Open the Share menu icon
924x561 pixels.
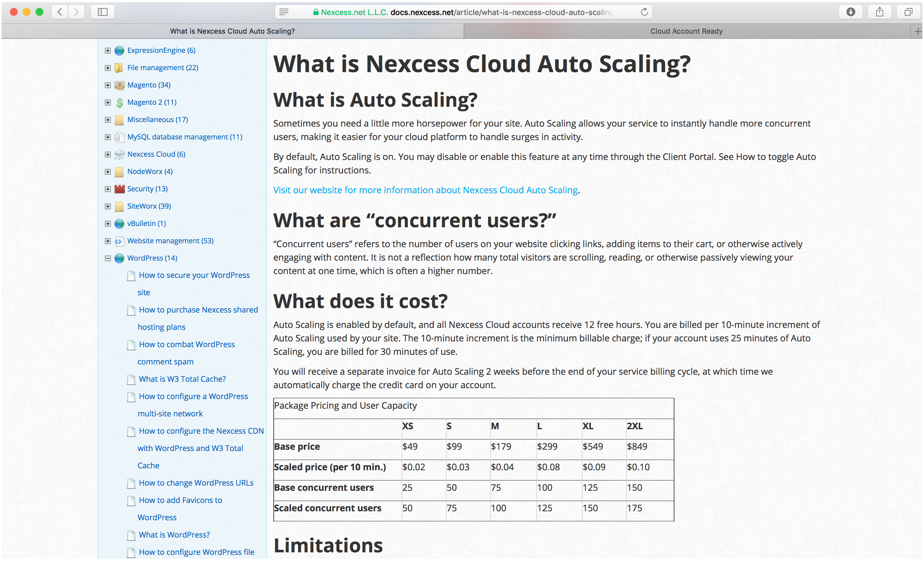(x=879, y=12)
